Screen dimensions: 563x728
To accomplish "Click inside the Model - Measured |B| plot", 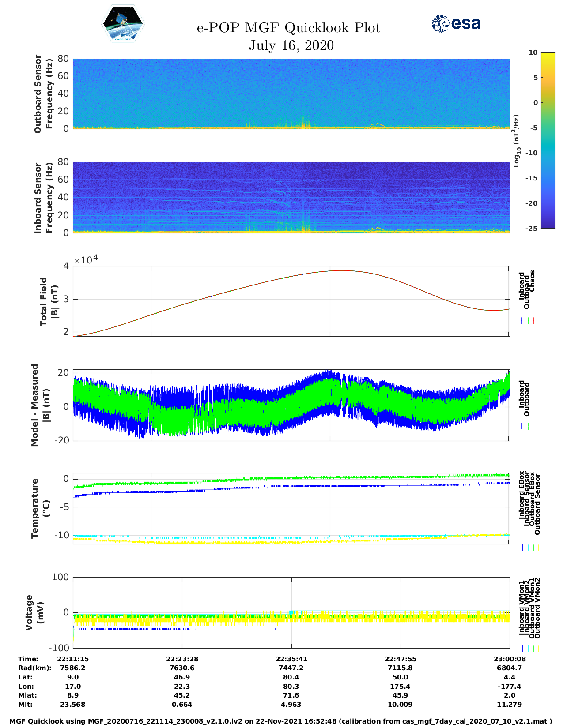I will 291,405.
